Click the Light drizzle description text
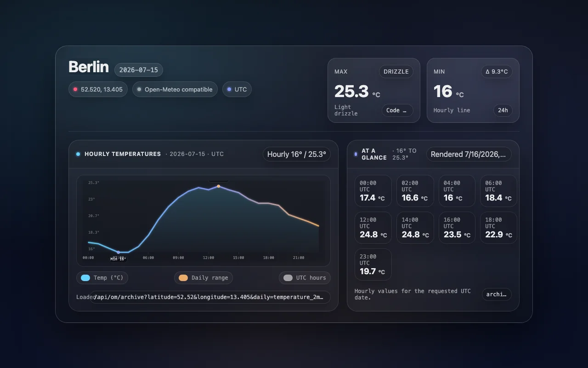The width and height of the screenshot is (588, 368). click(x=346, y=110)
